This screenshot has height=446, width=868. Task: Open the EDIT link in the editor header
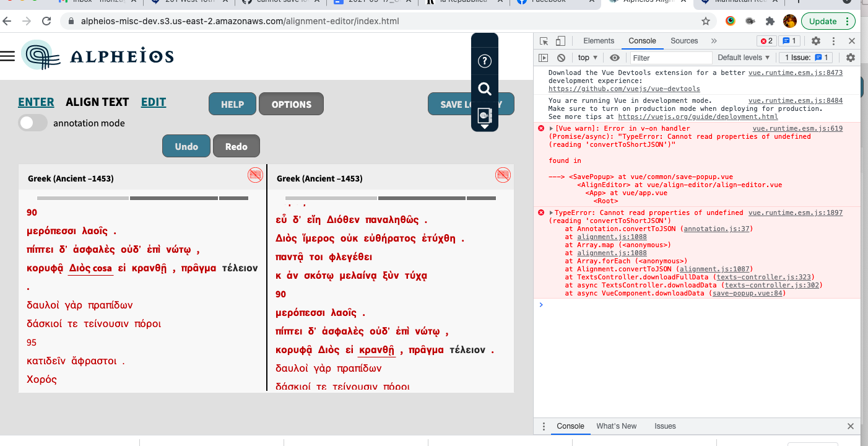pos(154,102)
